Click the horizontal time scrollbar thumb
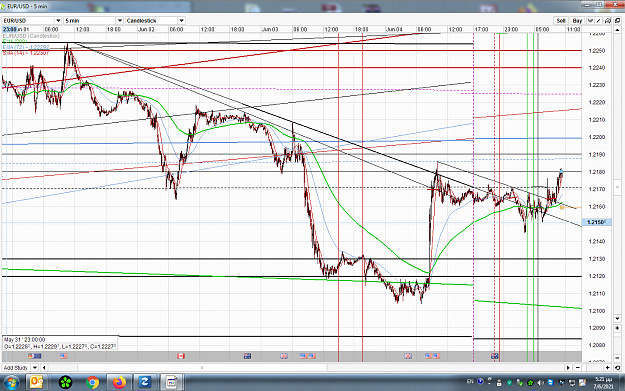 pos(202,367)
